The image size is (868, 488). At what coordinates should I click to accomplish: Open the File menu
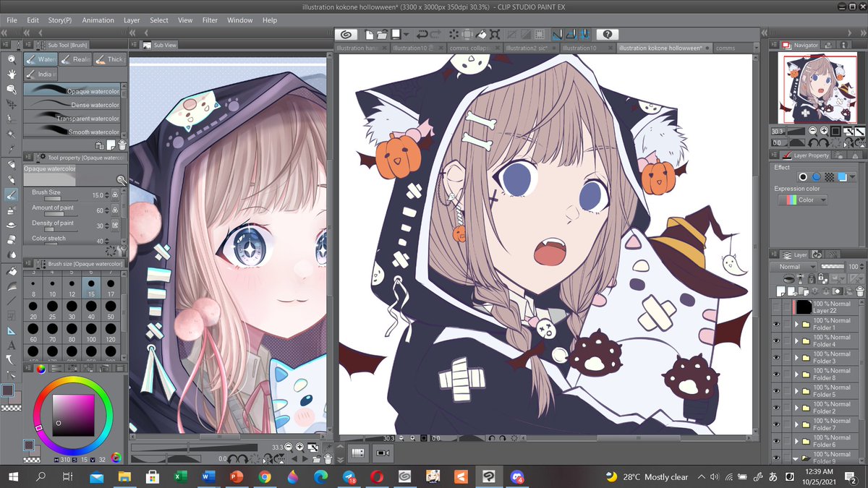[x=12, y=20]
